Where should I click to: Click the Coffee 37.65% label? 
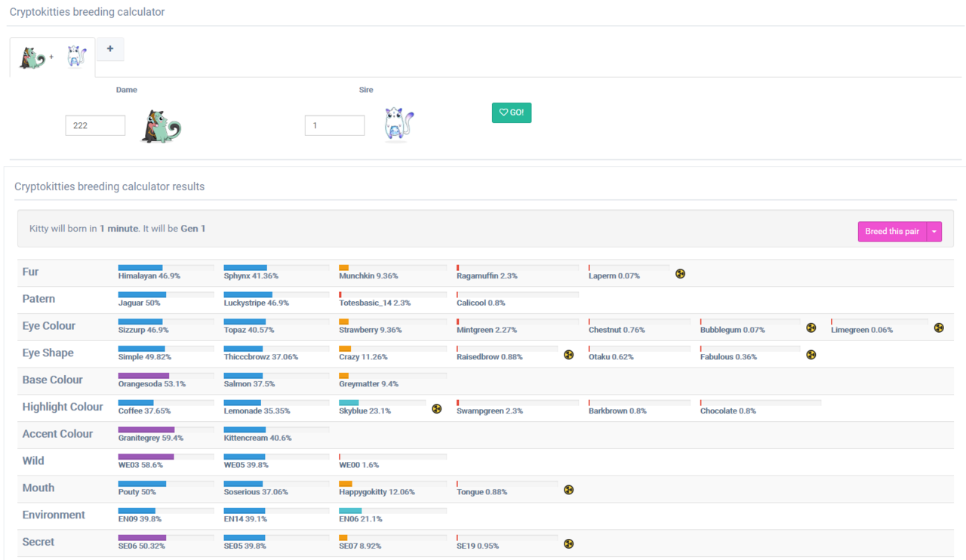coord(144,411)
